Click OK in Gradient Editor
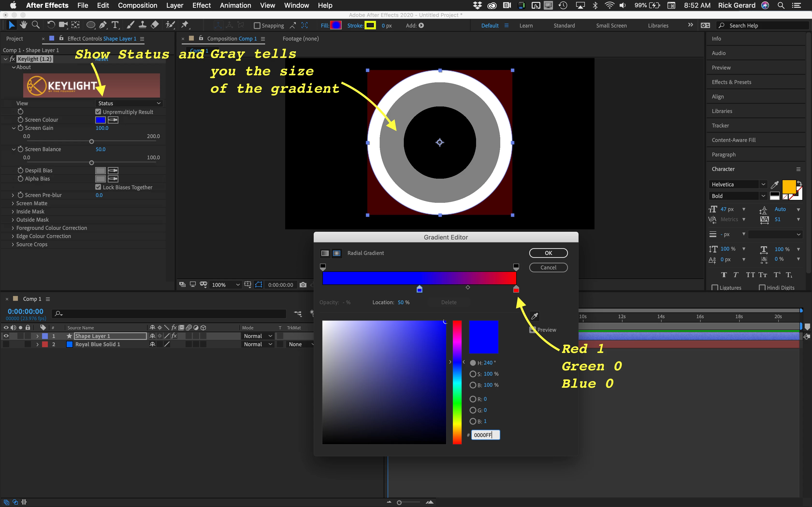The image size is (812, 507). tap(548, 253)
